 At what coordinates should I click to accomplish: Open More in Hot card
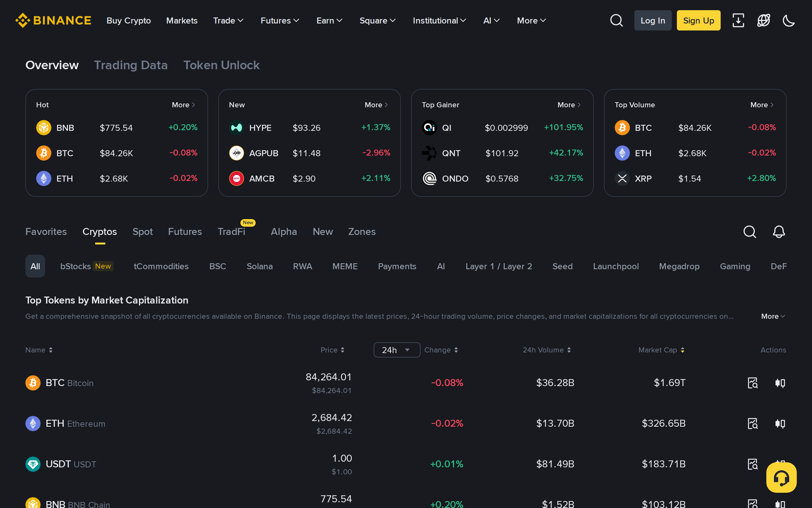tap(184, 105)
